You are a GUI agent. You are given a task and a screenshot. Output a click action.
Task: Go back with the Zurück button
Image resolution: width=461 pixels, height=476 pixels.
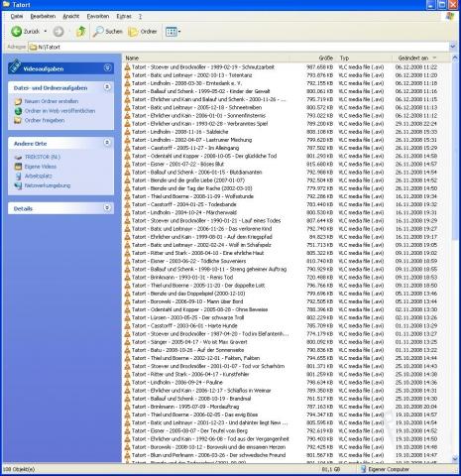pos(25,32)
